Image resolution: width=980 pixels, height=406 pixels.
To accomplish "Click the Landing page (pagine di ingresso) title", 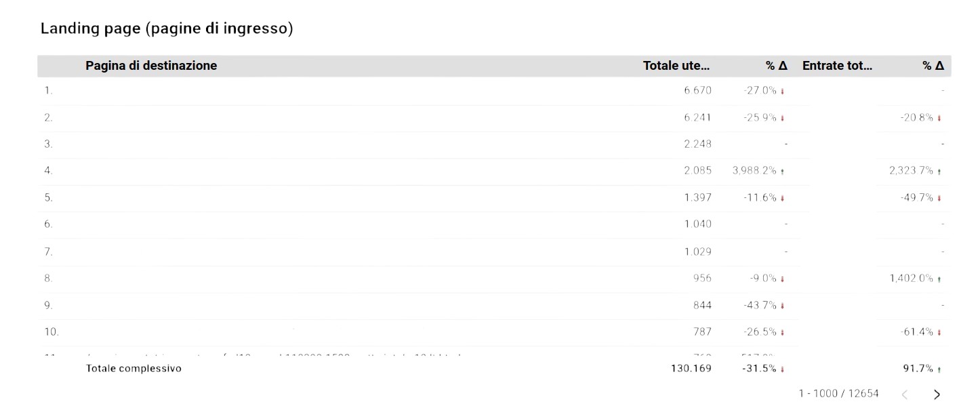I will click(x=167, y=29).
